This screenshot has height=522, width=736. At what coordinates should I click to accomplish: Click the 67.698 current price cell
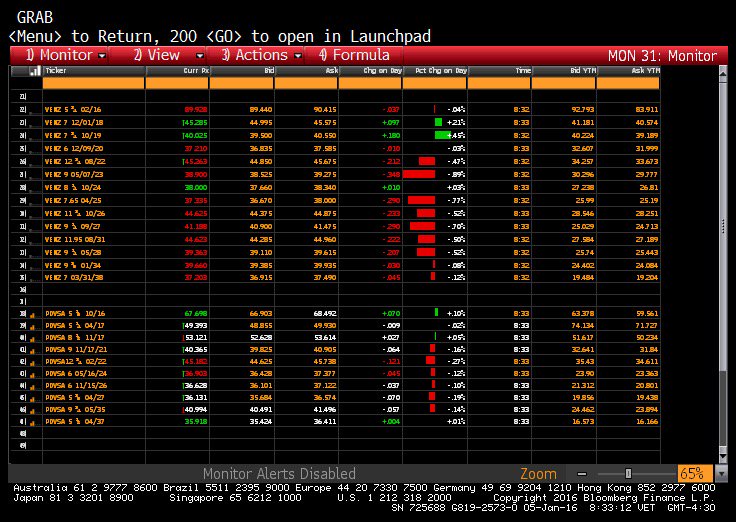[196, 314]
